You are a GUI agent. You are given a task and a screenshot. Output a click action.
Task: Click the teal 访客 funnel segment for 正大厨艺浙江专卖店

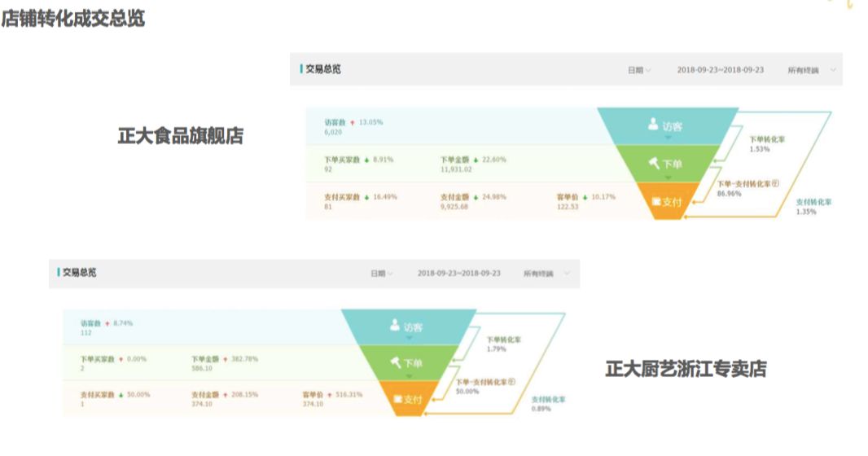coord(409,327)
